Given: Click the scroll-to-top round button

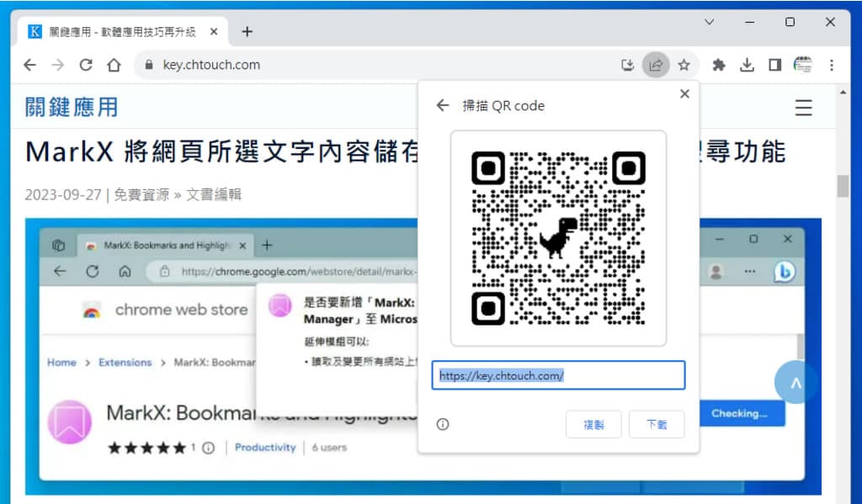Looking at the screenshot, I should pyautogui.click(x=795, y=383).
